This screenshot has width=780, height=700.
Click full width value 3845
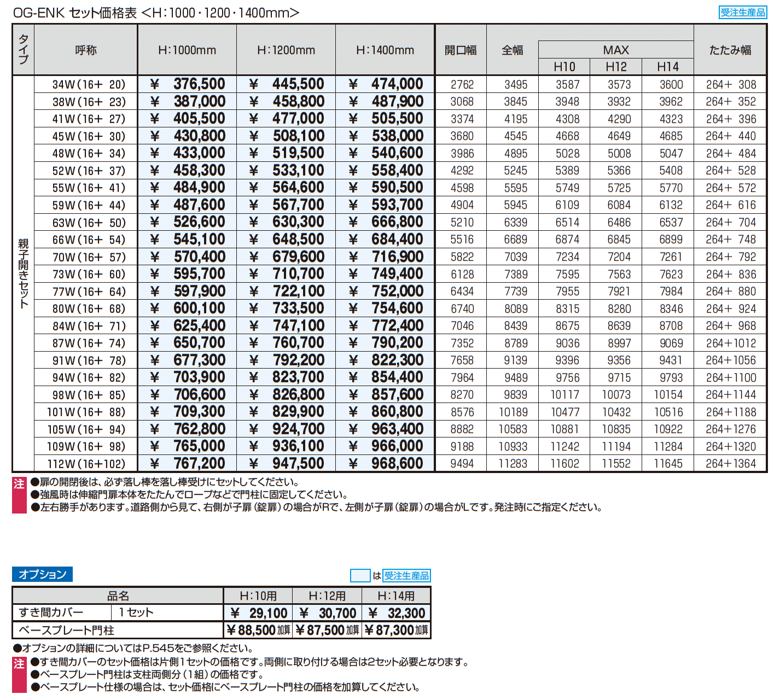515,102
